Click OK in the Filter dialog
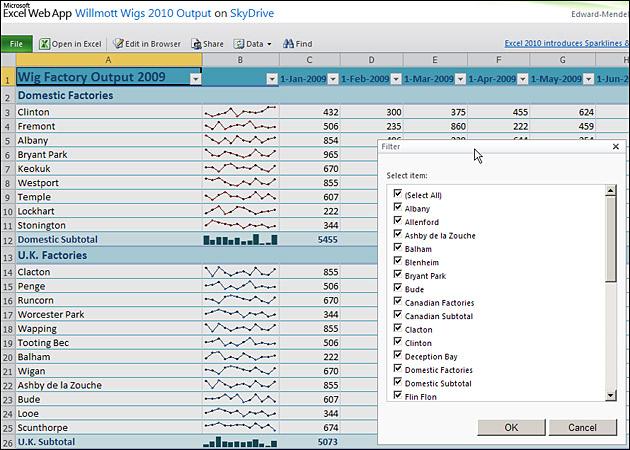 (x=511, y=427)
